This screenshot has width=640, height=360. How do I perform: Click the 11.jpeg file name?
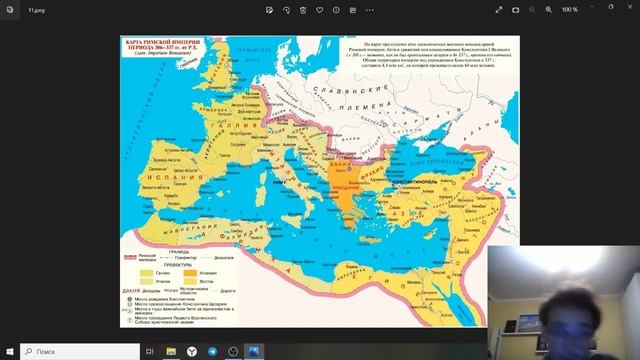click(37, 10)
